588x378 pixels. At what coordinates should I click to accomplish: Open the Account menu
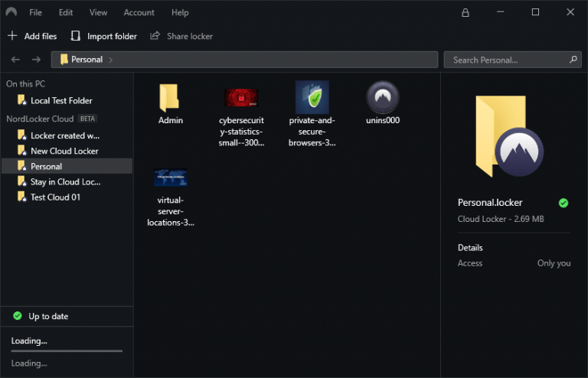tap(139, 12)
